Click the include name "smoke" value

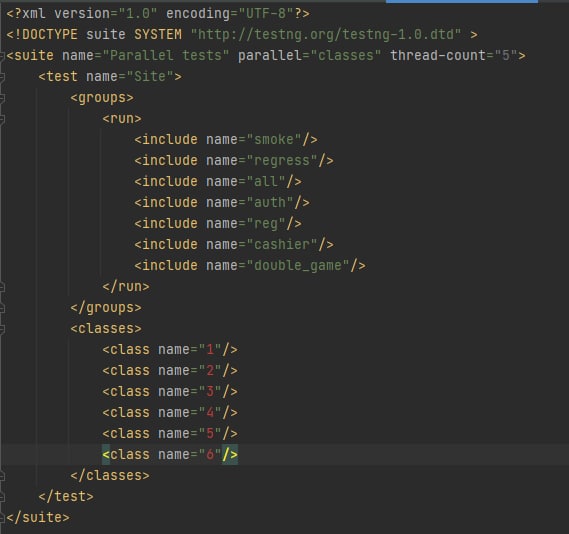coord(274,139)
